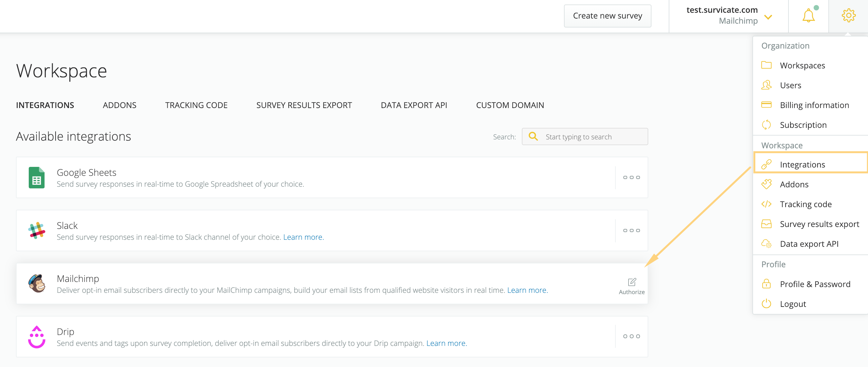Open Drip three-dot options
This screenshot has height=367, width=868.
(x=631, y=336)
